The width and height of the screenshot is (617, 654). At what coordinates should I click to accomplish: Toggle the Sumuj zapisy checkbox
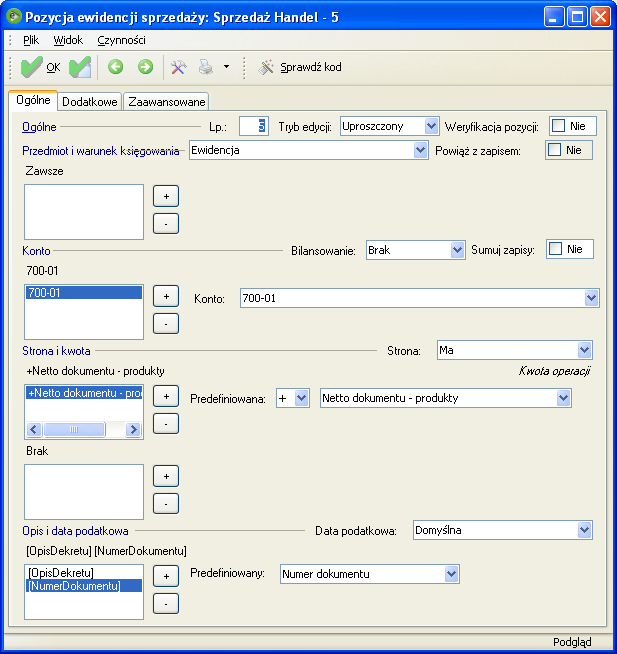555,249
